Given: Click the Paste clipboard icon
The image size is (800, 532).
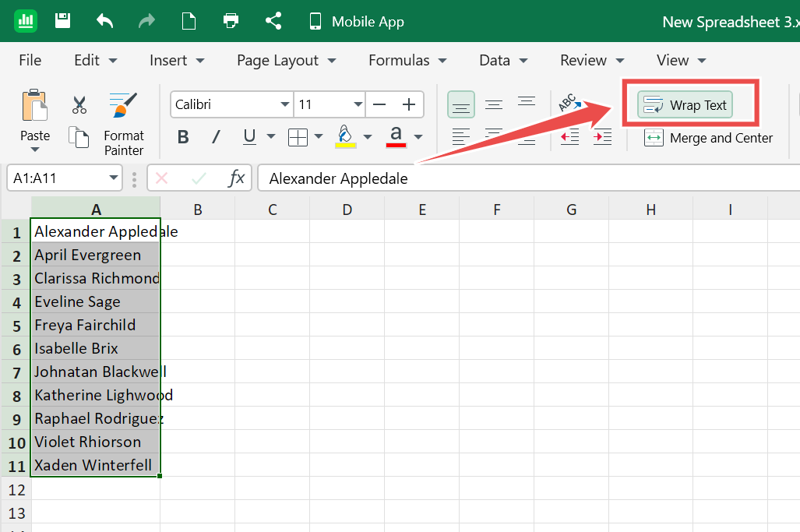Looking at the screenshot, I should coord(35,106).
